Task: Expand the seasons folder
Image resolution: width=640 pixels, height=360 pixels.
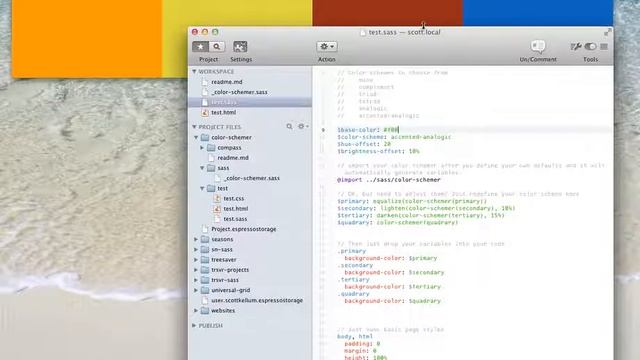Action: (x=196, y=240)
